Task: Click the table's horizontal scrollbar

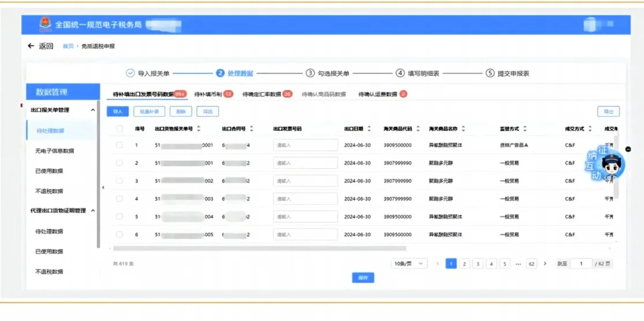Action: (x=260, y=248)
